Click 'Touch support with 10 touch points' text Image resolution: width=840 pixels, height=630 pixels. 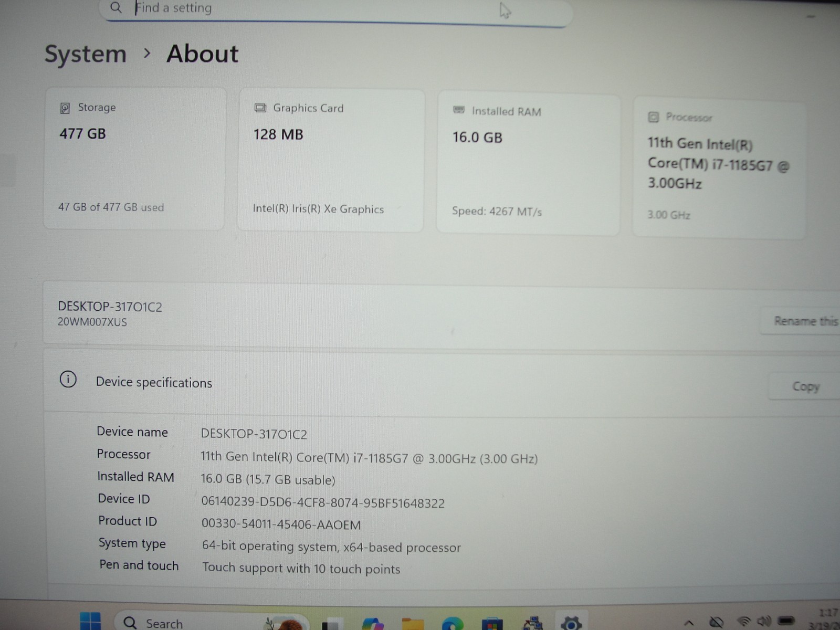[301, 568]
